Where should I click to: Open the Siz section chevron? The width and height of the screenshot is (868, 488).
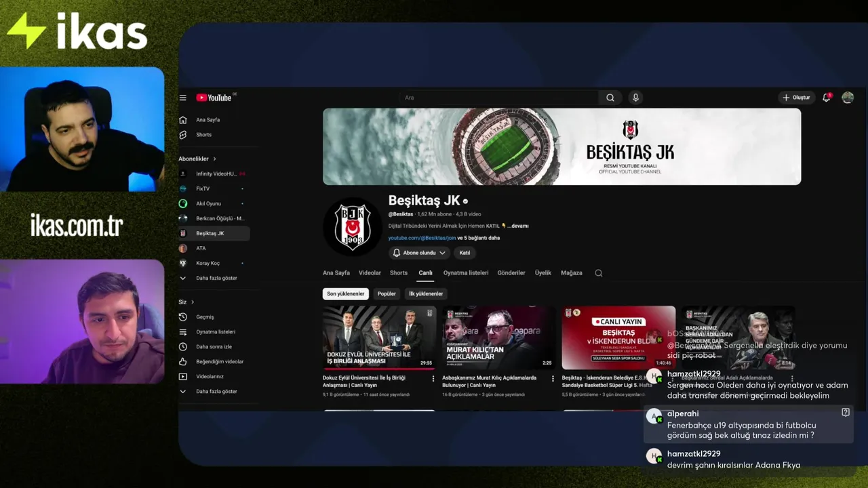(193, 302)
